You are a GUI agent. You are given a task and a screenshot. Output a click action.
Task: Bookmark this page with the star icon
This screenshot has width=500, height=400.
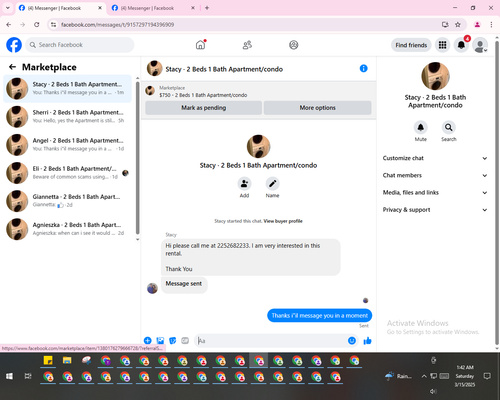click(x=458, y=24)
